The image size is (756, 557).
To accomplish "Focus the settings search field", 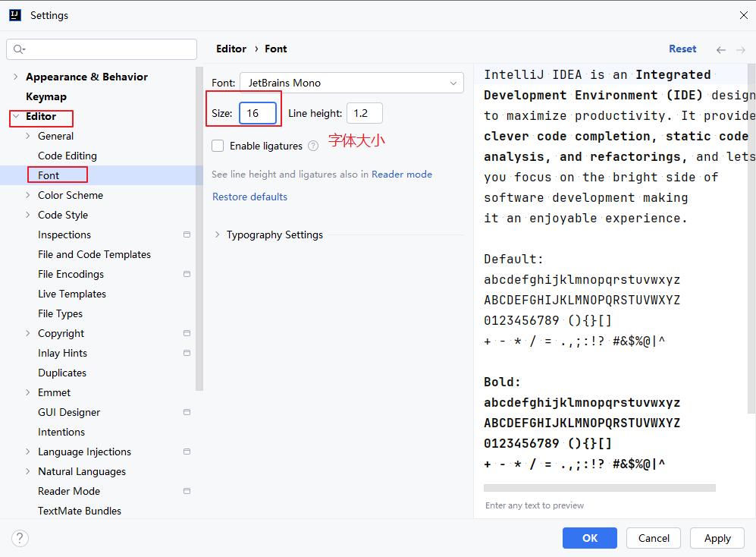I will click(102, 49).
